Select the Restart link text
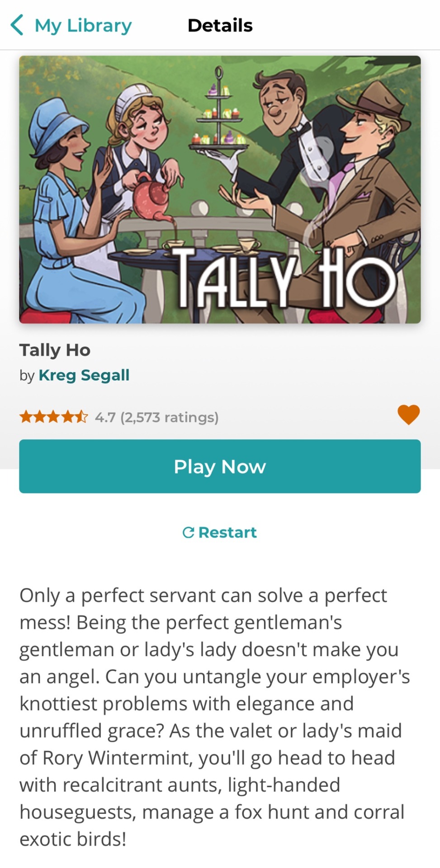This screenshot has height=868, width=440. coord(227,533)
